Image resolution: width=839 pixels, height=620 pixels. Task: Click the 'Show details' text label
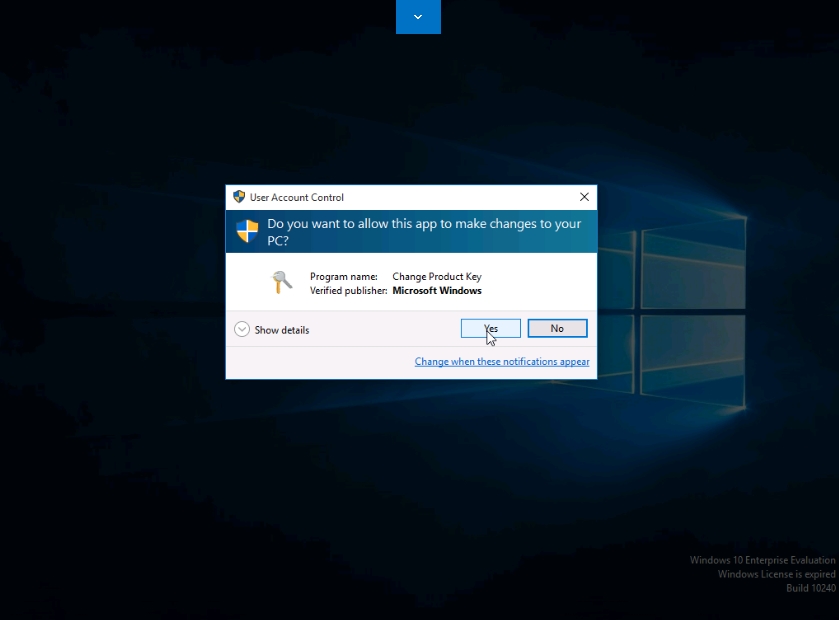282,330
